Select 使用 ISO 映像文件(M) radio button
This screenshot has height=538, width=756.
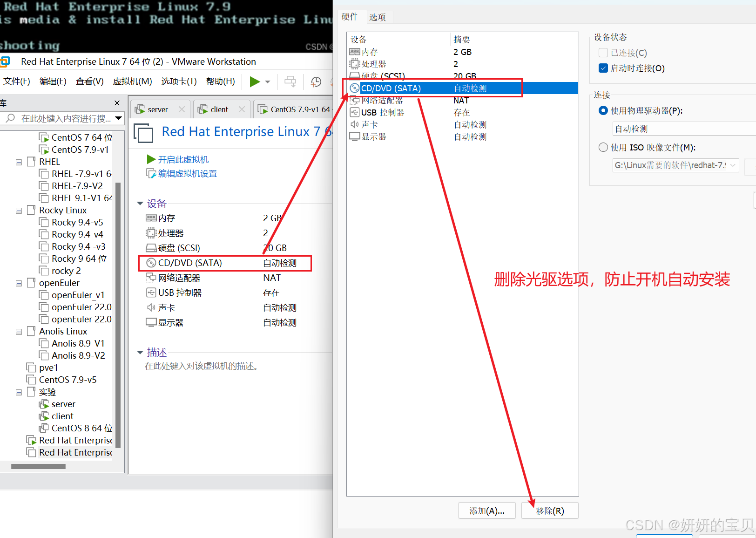coord(603,147)
